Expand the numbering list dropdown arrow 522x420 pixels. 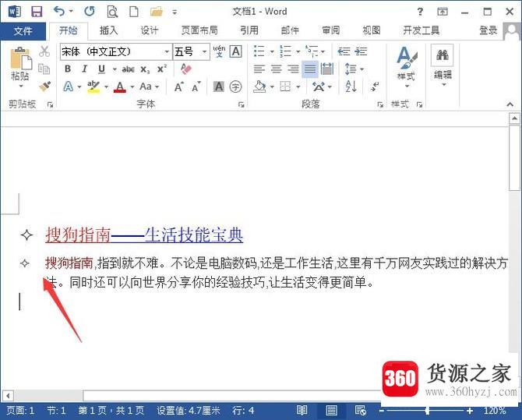(x=298, y=52)
